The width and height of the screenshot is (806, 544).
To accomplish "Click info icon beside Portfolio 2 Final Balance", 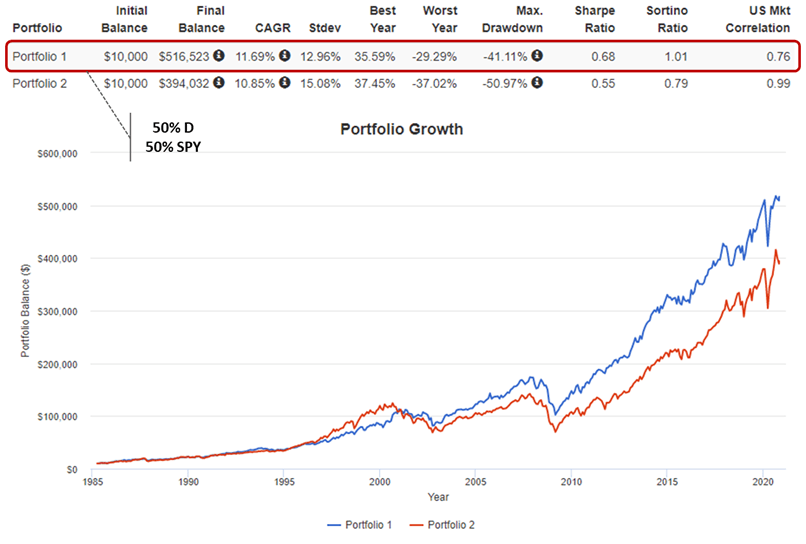I will 218,82.
